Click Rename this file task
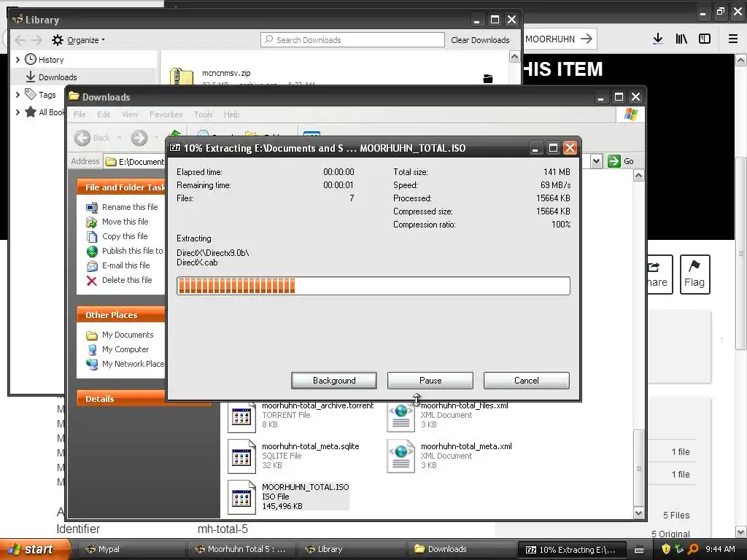The image size is (747, 560). (130, 207)
